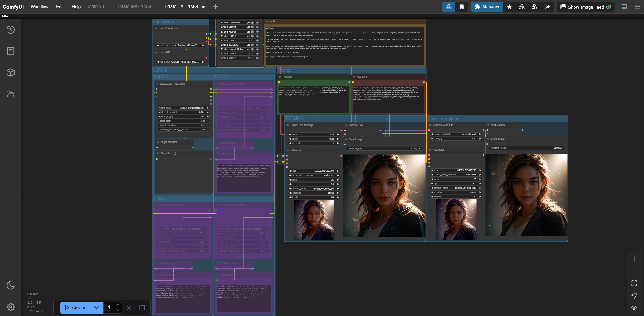Click the Manager button
Screen dimensions: 644x316
[x=487, y=7]
